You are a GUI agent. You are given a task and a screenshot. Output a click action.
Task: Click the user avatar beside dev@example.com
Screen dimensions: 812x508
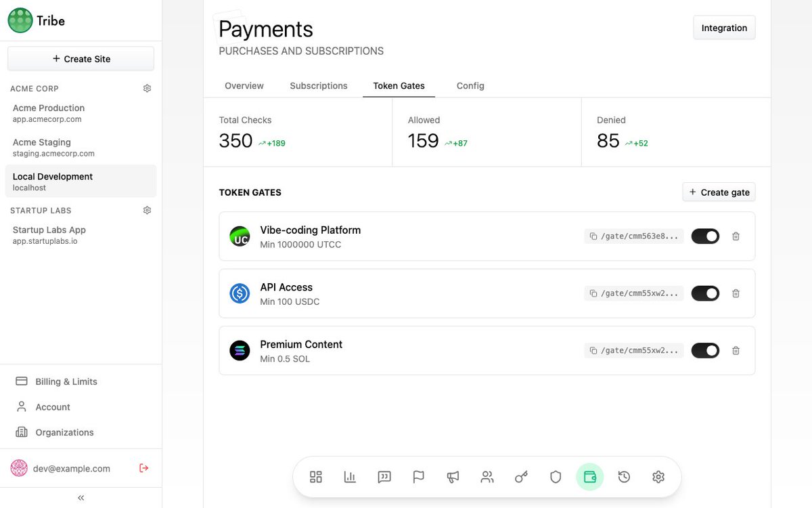(x=19, y=468)
